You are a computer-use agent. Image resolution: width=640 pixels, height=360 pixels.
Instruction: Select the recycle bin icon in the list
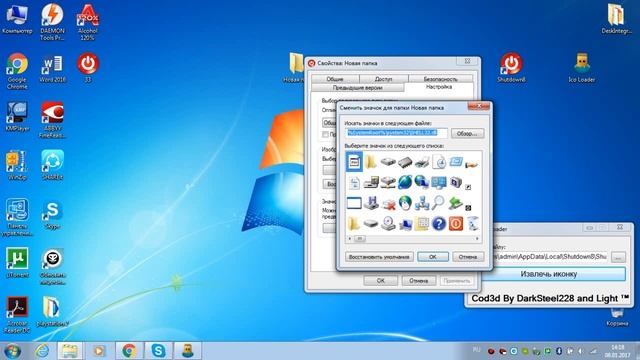pos(473,224)
